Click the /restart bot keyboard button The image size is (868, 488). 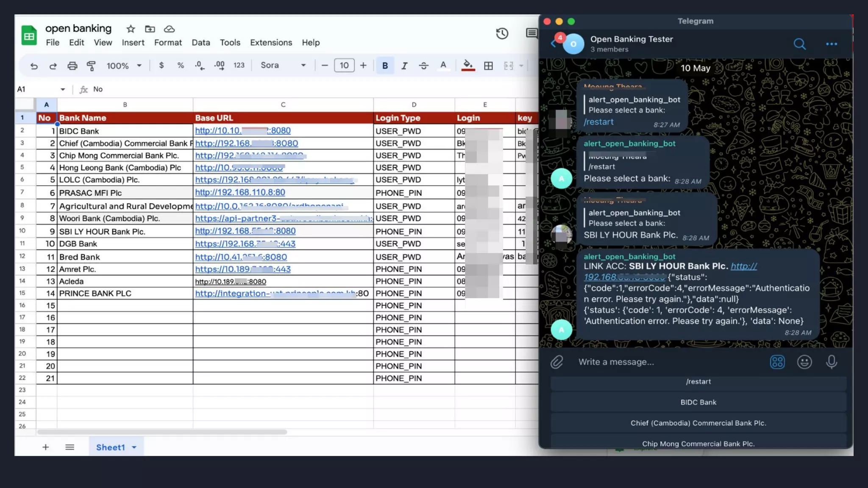click(698, 382)
